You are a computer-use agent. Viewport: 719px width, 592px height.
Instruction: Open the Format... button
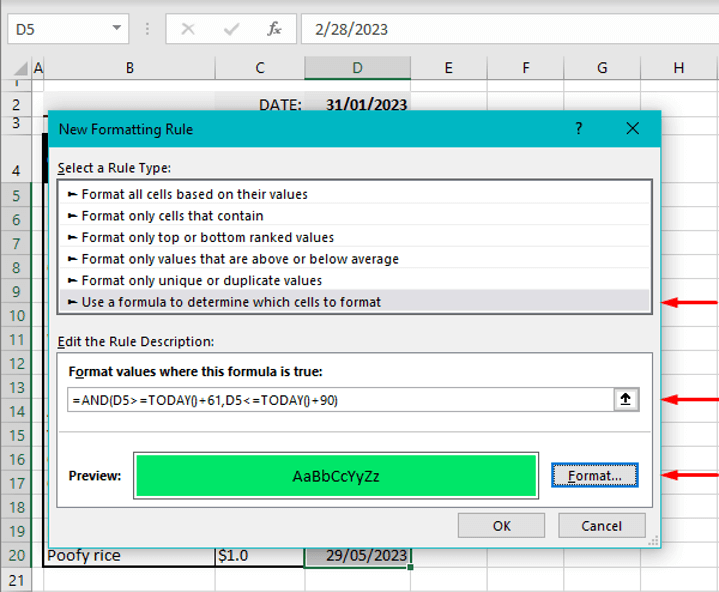(x=595, y=476)
